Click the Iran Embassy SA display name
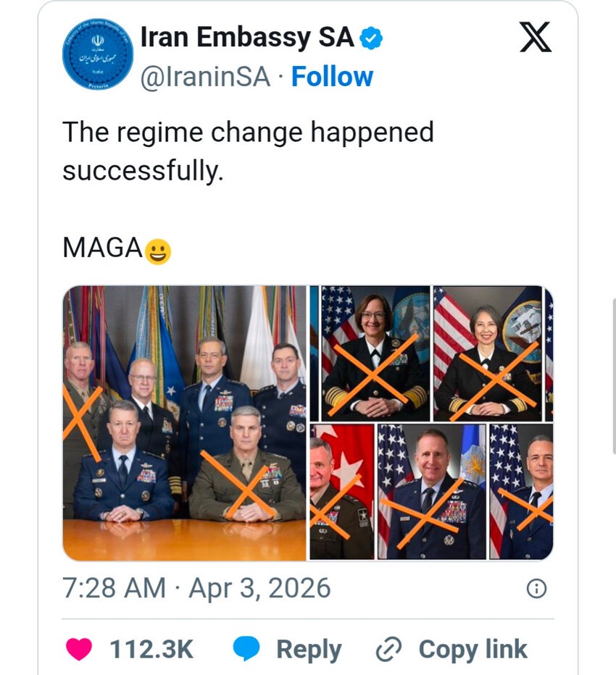616x675 pixels. [247, 38]
